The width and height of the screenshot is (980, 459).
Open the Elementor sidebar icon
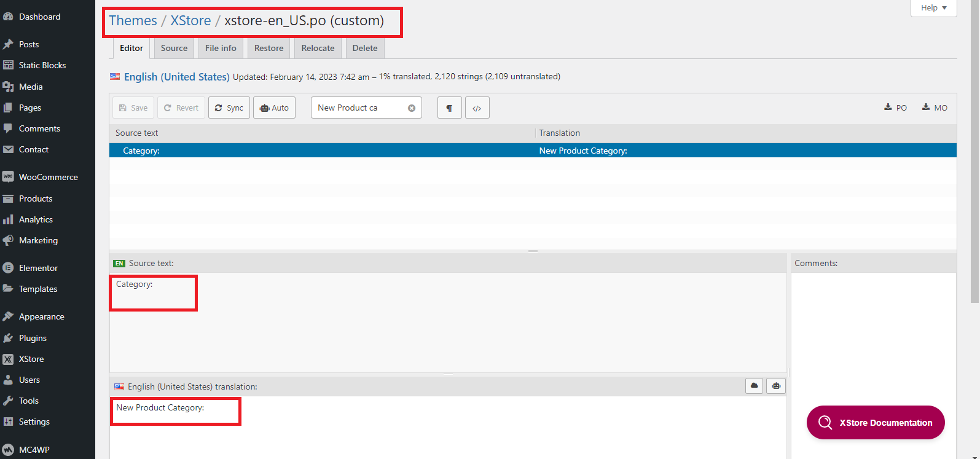(x=8, y=268)
